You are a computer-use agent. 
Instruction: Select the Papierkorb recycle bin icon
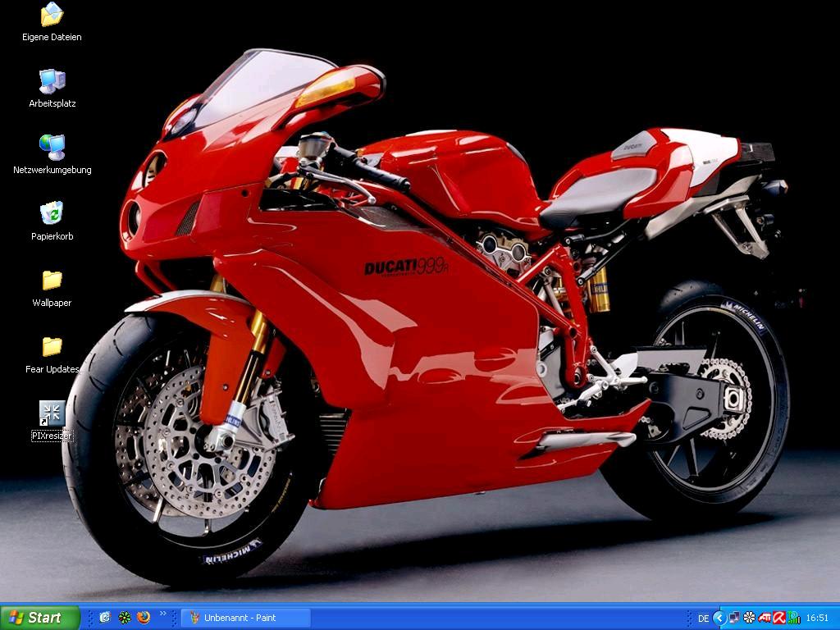(x=52, y=214)
